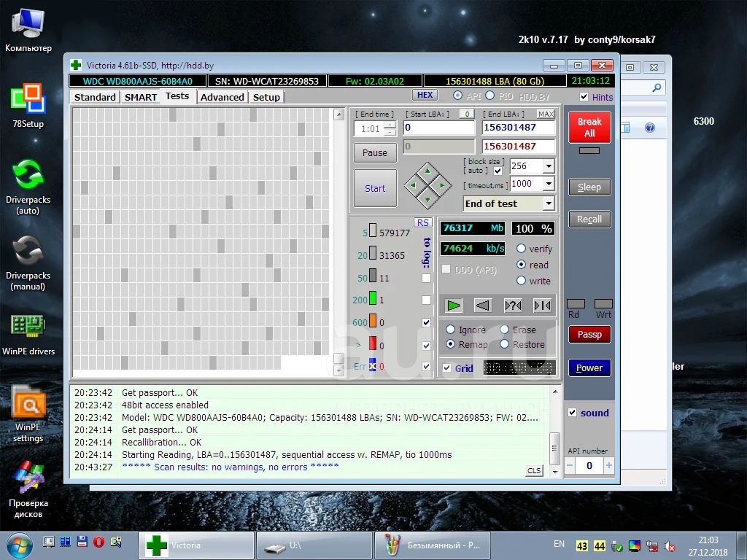Open the 78Setup desktop icon

(x=28, y=106)
